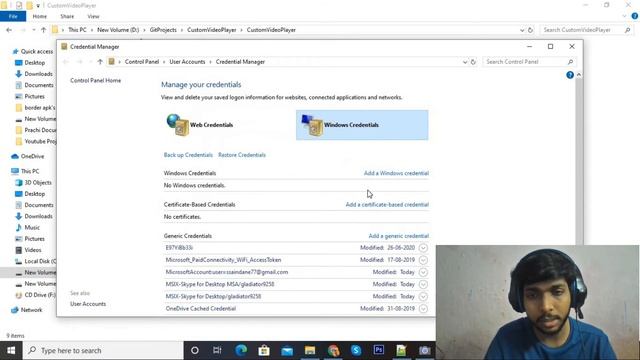
Task: Click Control Panel breadcrumb segment
Action: click(x=142, y=62)
